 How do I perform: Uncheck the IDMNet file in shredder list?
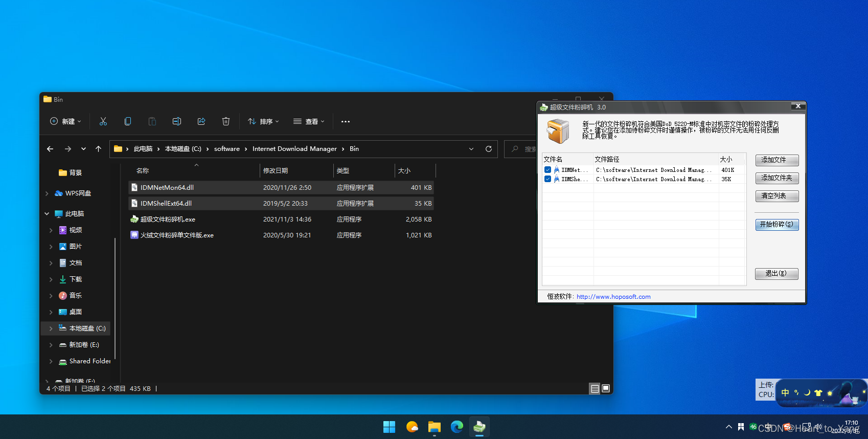pyautogui.click(x=548, y=170)
